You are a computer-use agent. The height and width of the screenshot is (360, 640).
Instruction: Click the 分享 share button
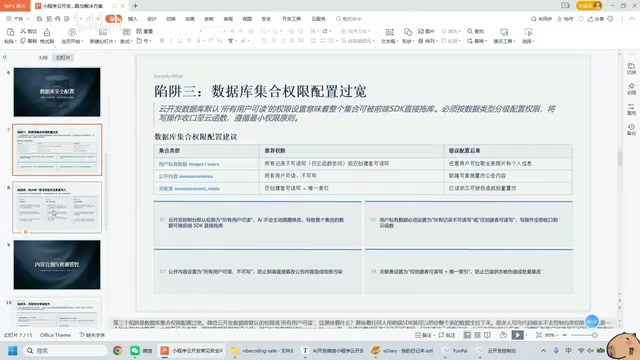coord(596,19)
